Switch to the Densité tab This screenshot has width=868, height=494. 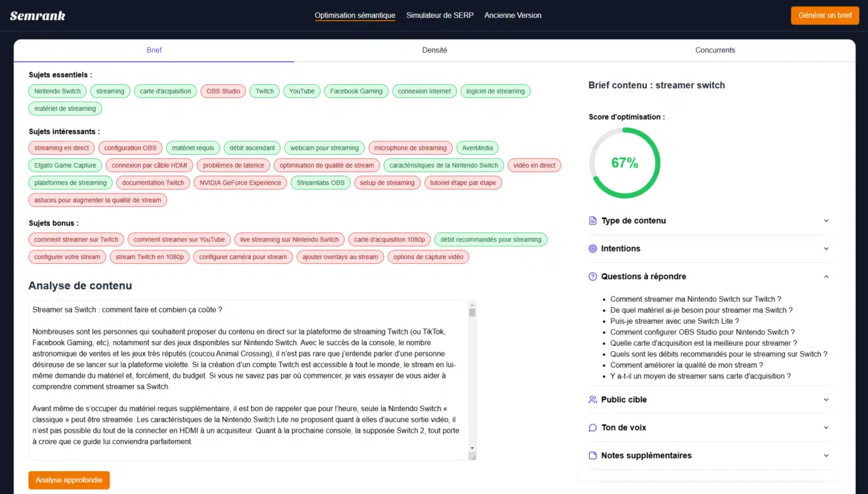pos(435,50)
